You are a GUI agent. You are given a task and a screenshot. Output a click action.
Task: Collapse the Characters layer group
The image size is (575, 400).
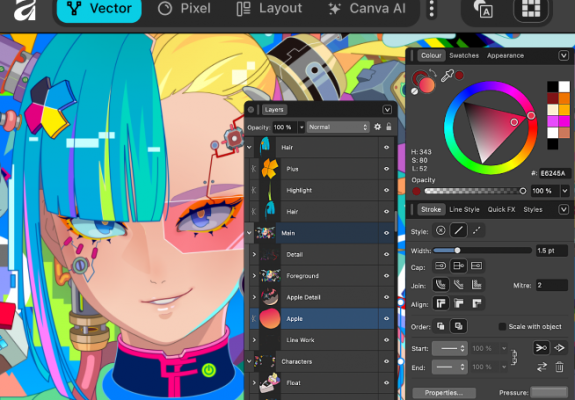(x=249, y=361)
